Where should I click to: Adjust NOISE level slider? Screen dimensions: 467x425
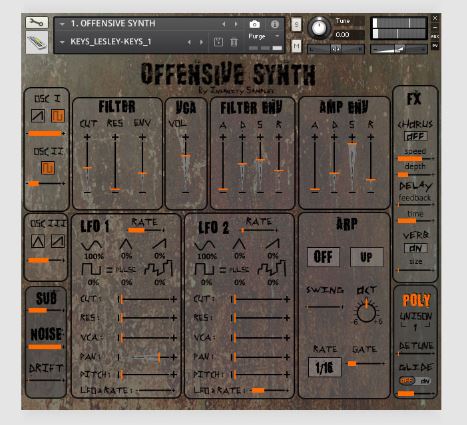click(x=46, y=347)
